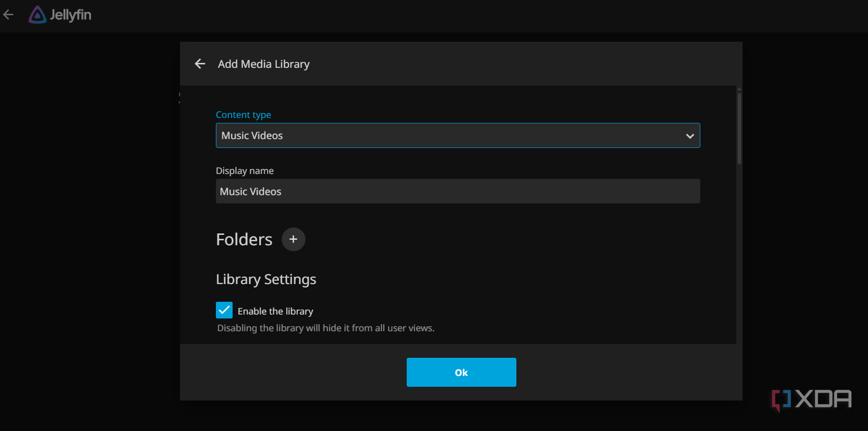Go back using the top-left browser arrow

pyautogui.click(x=8, y=15)
